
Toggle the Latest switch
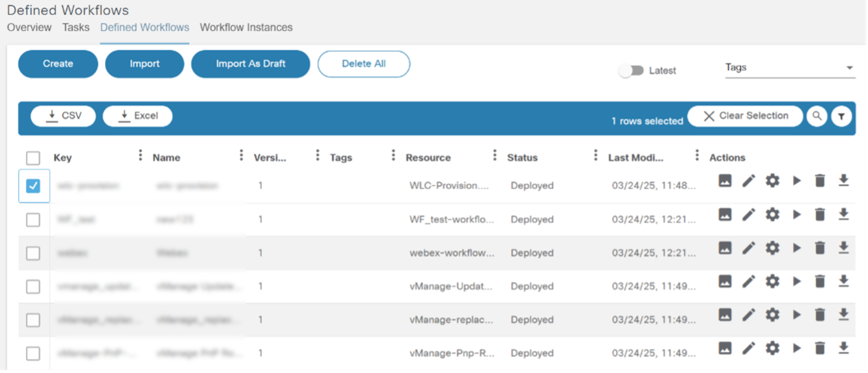pyautogui.click(x=631, y=71)
